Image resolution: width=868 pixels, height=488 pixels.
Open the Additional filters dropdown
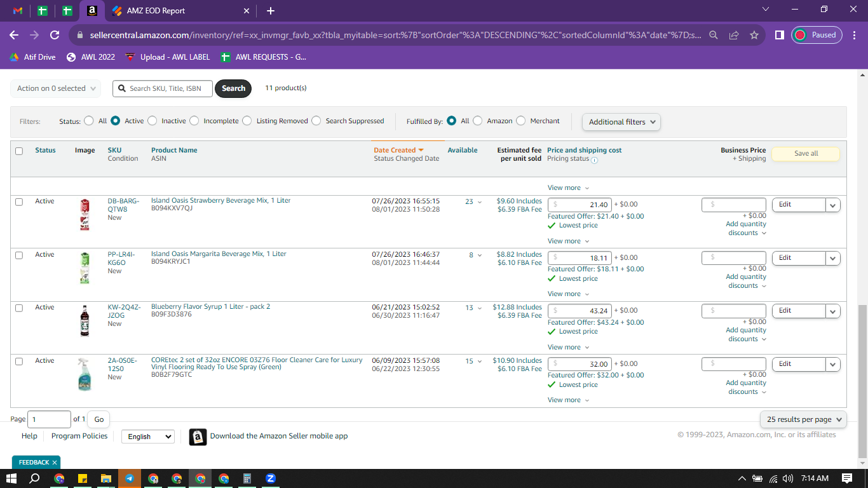point(621,122)
